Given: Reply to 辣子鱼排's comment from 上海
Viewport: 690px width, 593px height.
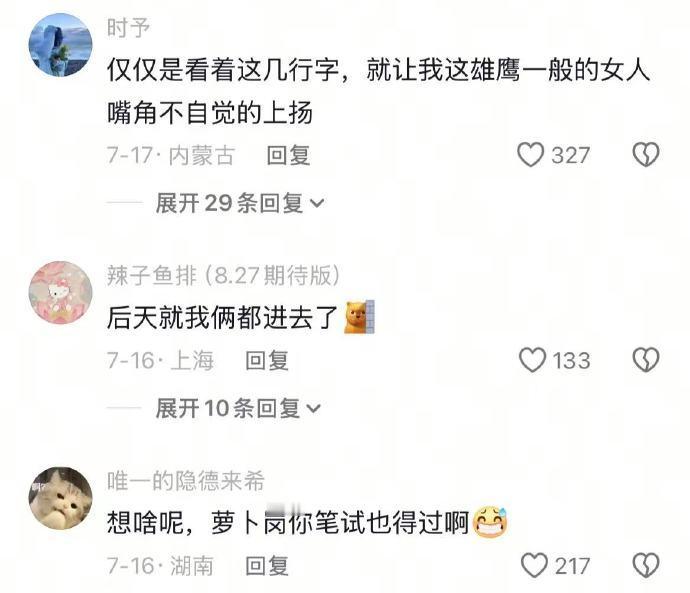Looking at the screenshot, I should pyautogui.click(x=267, y=360).
